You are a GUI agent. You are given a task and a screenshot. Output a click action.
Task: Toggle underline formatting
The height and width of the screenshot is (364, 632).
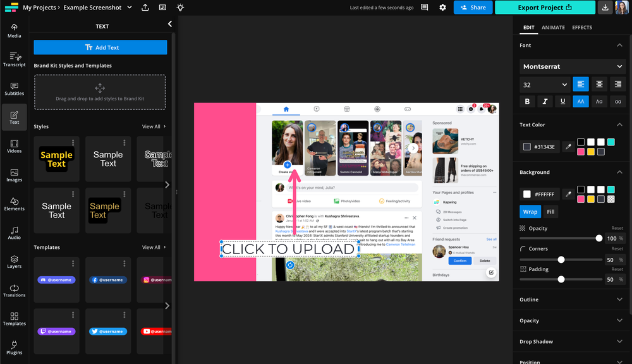click(562, 100)
